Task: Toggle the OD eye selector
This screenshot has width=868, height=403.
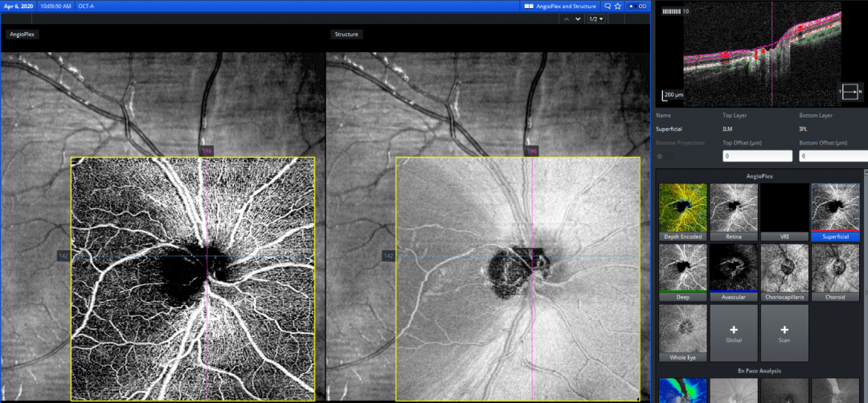Action: [x=637, y=6]
